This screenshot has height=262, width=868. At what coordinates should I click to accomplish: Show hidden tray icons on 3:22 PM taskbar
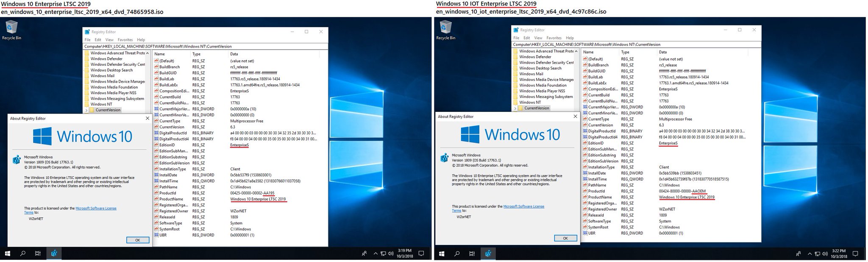coord(809,254)
